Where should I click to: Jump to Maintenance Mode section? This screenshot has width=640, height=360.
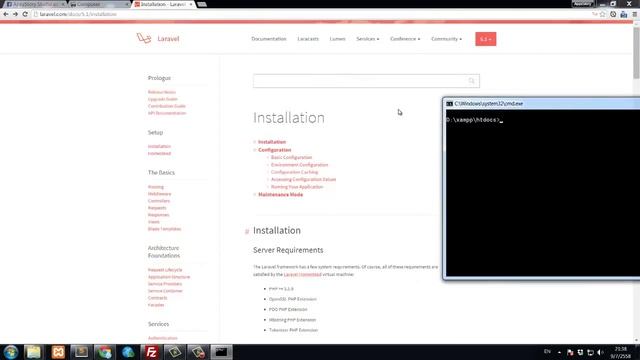280,195
